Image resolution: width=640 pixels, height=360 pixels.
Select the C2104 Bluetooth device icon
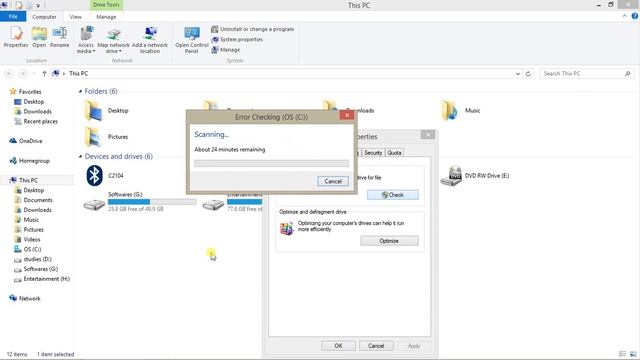click(x=94, y=176)
